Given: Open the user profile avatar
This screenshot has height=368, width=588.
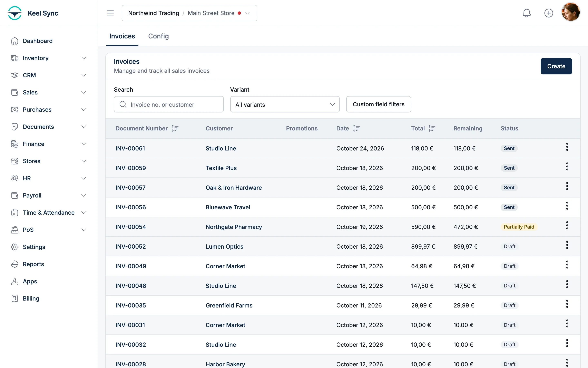Looking at the screenshot, I should tap(570, 12).
